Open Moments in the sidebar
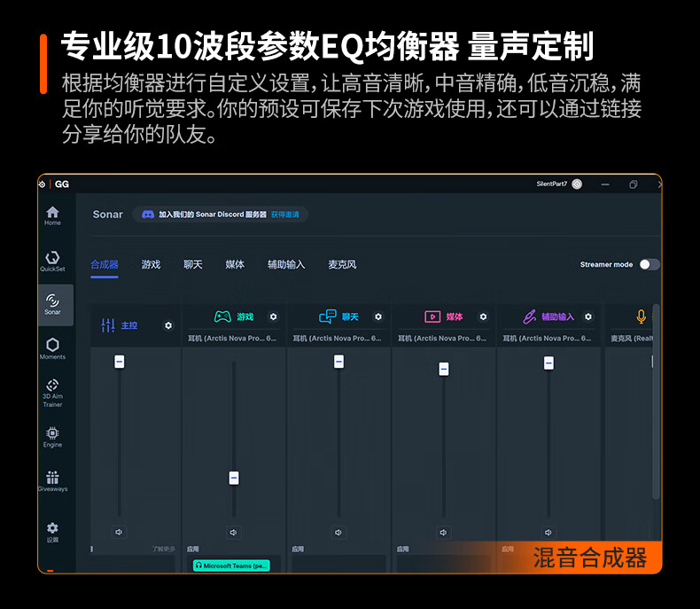The width and height of the screenshot is (700, 609). click(52, 347)
